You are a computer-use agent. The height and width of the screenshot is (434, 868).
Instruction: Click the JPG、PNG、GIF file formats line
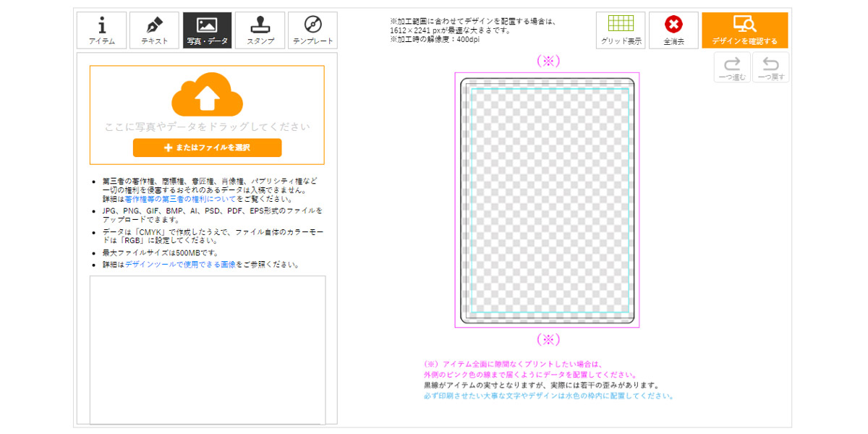click(x=213, y=215)
